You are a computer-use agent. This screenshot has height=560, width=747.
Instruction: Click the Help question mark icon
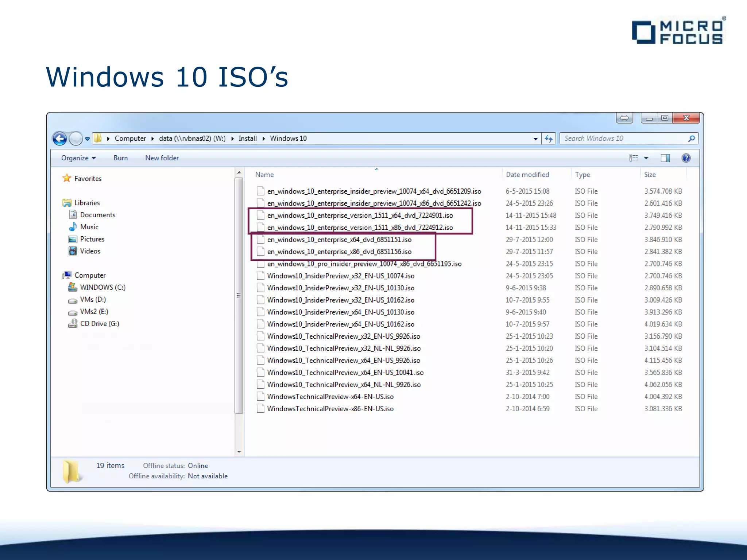(686, 158)
